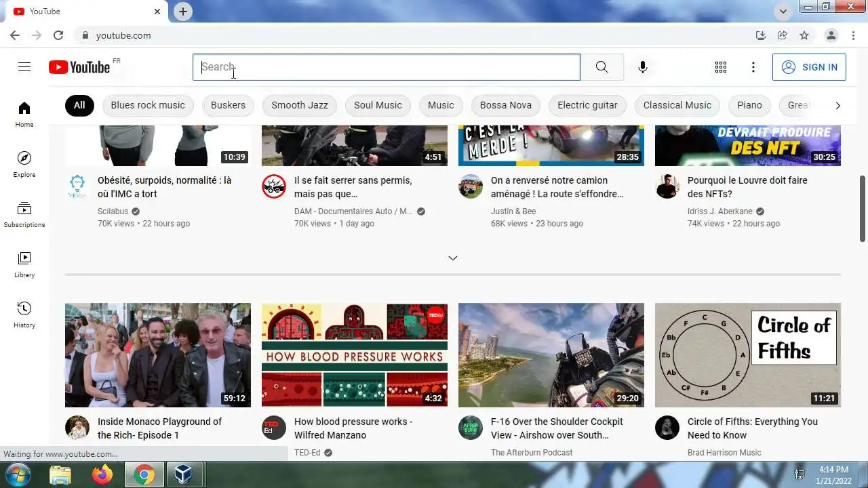Select the Piano chip

click(750, 105)
